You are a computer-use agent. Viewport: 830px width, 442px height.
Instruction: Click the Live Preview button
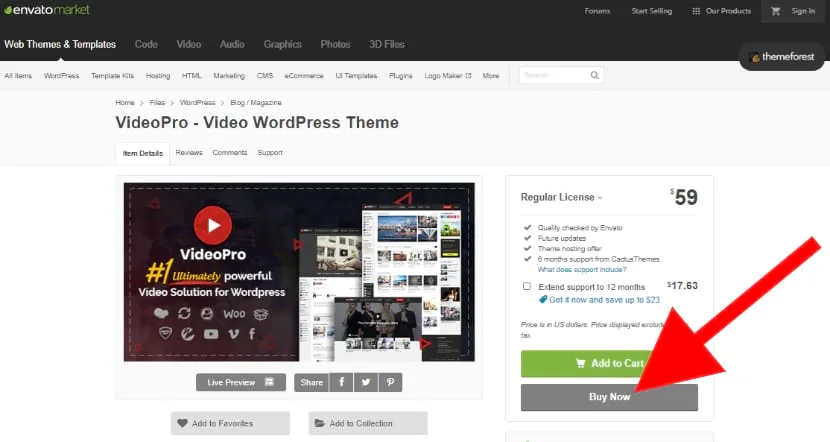point(241,382)
